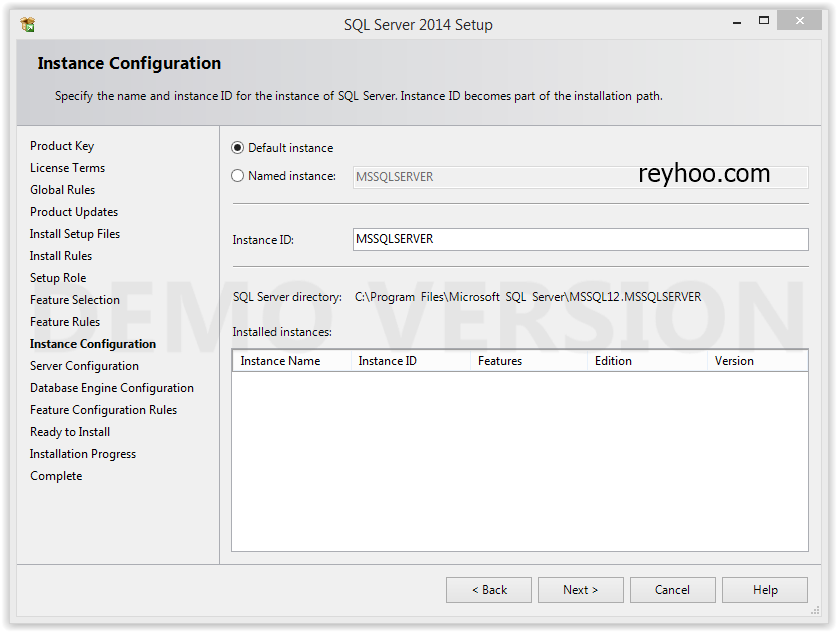
Task: Click the Instance ID column header
Action: tap(410, 361)
